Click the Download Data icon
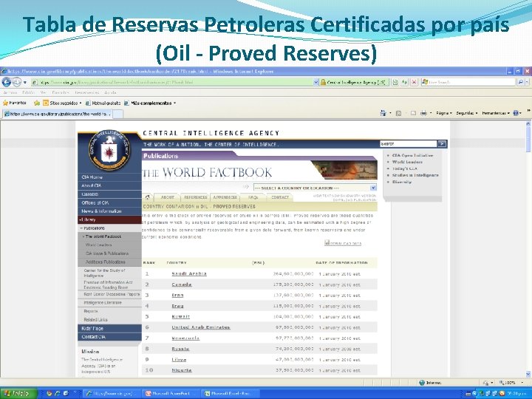Screen dimensions: 532x399 click(x=327, y=242)
